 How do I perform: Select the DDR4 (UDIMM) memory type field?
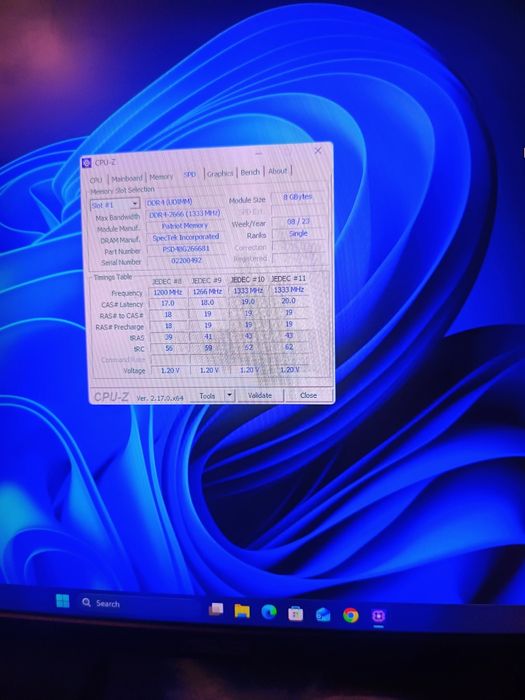tap(183, 202)
